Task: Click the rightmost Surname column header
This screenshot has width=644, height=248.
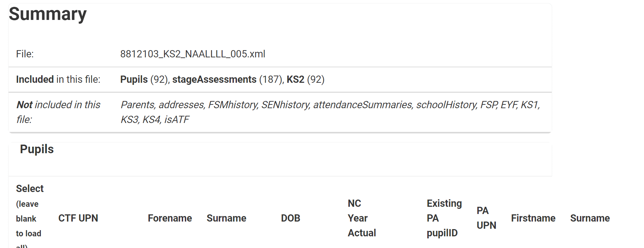Action: coord(590,218)
